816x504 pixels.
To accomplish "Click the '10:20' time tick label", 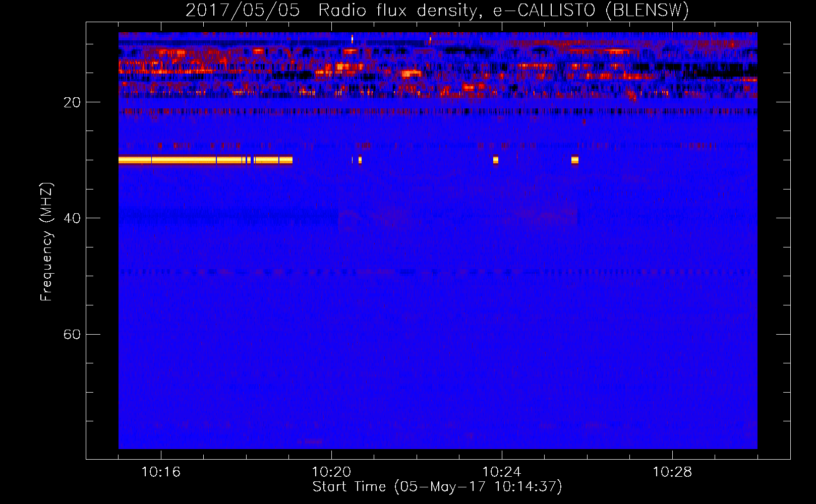I will tap(331, 472).
